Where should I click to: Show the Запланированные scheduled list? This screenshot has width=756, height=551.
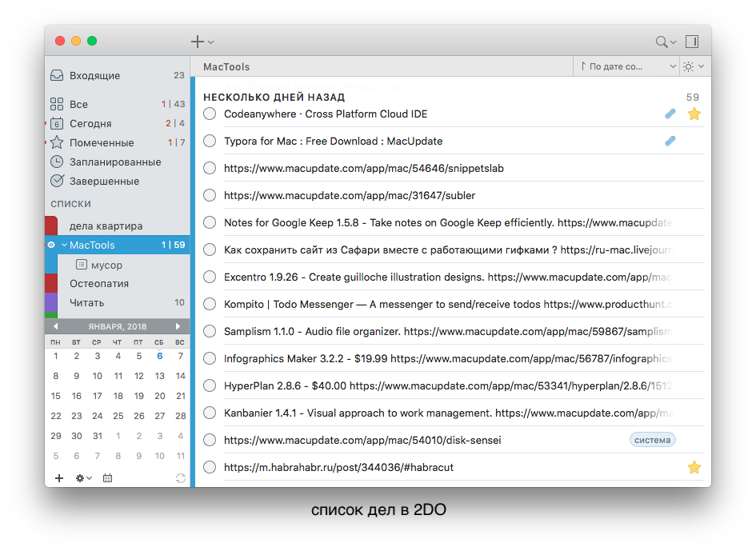(117, 162)
